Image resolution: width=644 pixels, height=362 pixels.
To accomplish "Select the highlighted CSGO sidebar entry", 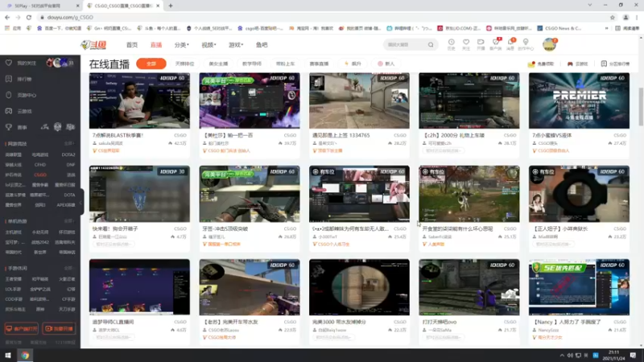I will [x=40, y=175].
